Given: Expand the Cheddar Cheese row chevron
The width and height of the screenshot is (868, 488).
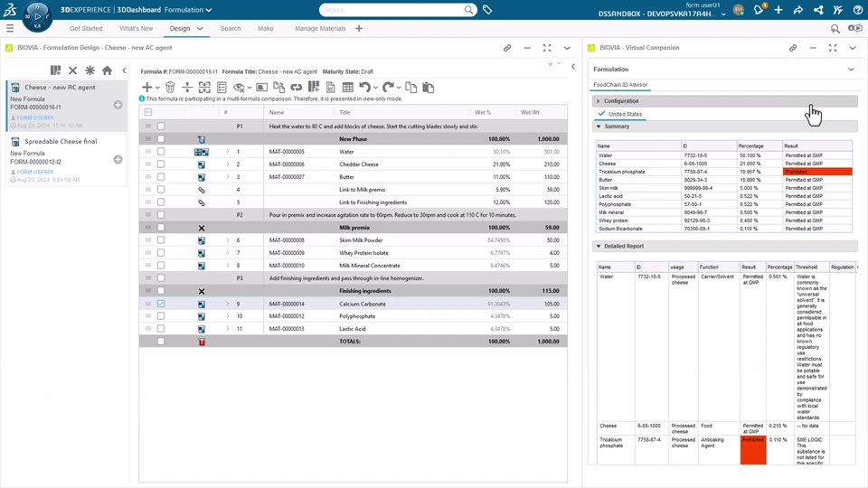Looking at the screenshot, I should [x=228, y=164].
